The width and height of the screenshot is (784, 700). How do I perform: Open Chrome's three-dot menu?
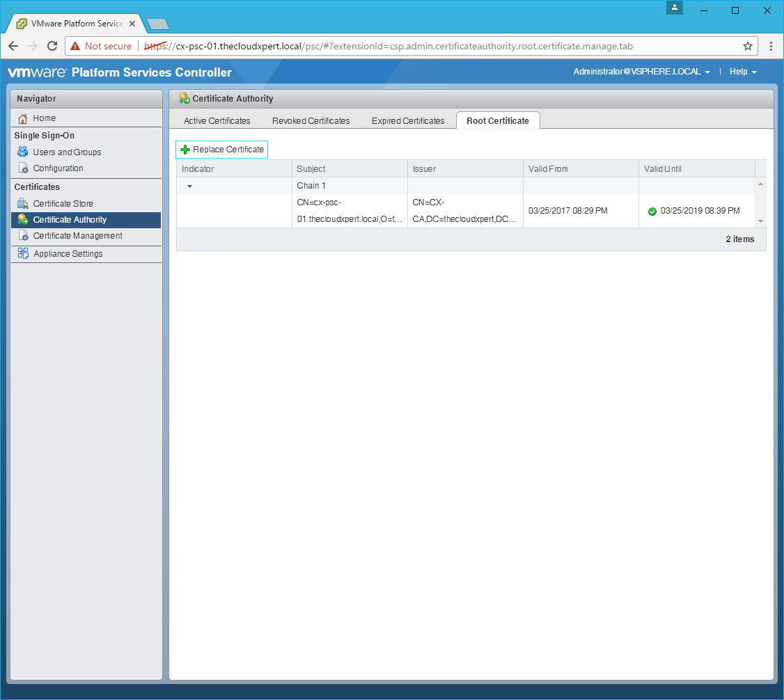[771, 46]
